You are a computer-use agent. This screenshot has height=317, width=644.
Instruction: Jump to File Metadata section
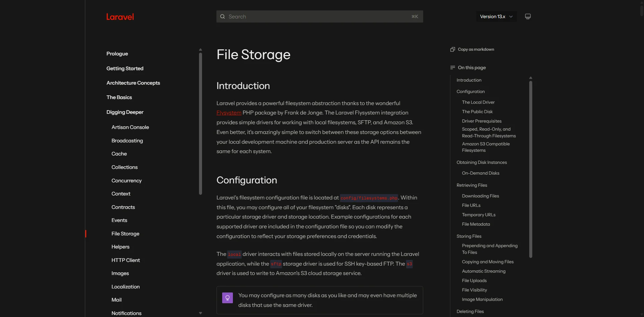(x=476, y=224)
